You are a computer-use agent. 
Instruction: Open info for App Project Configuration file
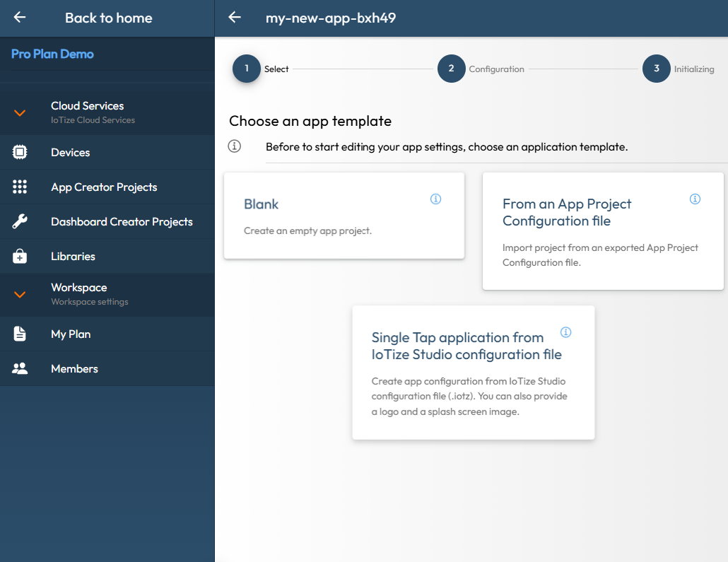tap(695, 199)
